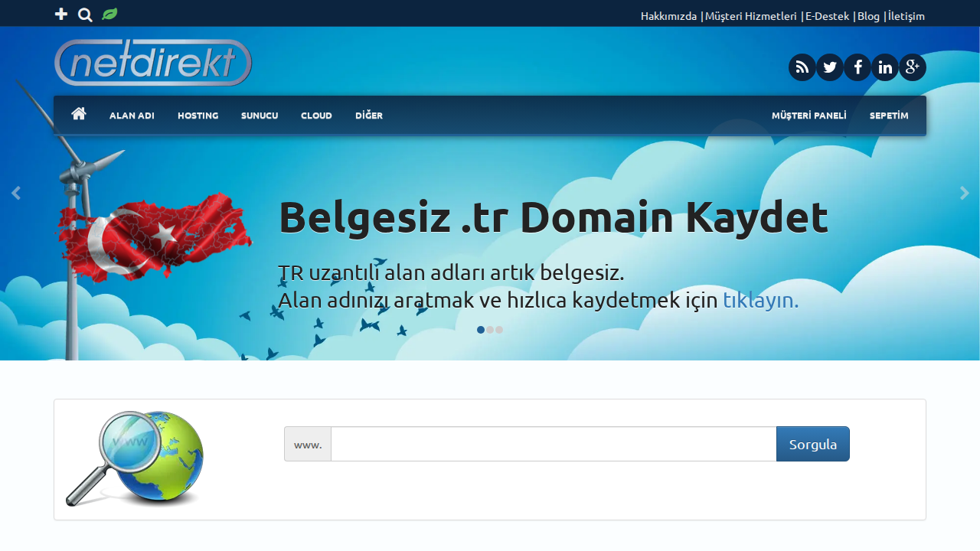Visit the Twitter social icon

coord(830,67)
